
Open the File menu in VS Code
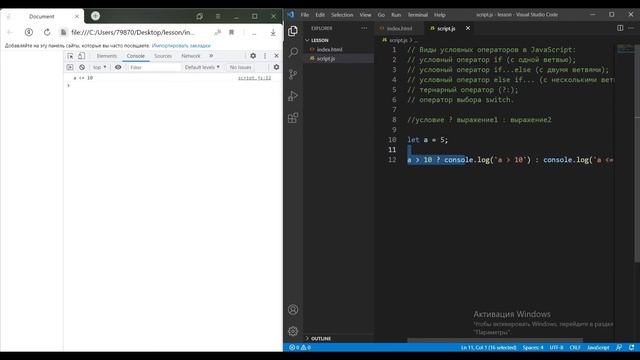pyautogui.click(x=305, y=15)
